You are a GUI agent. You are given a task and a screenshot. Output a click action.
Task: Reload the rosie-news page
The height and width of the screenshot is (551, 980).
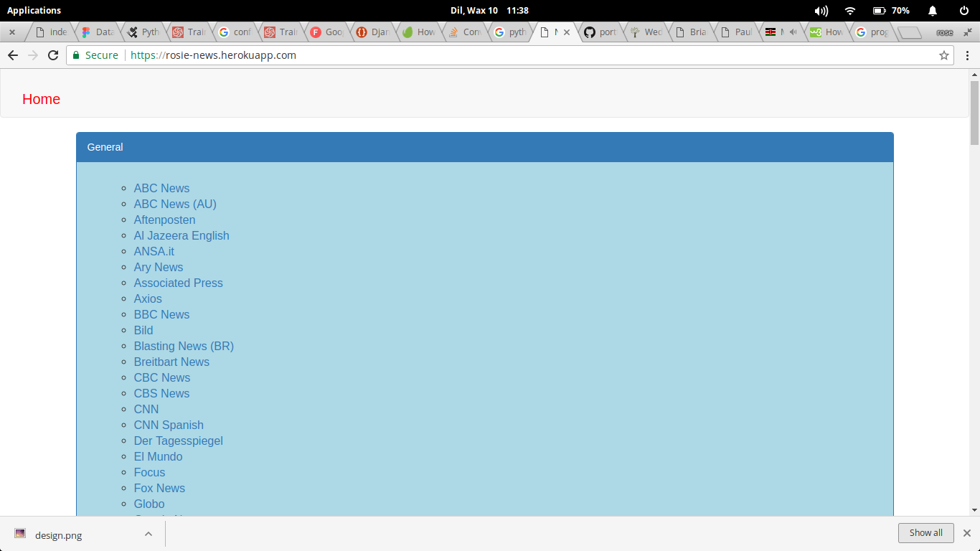pyautogui.click(x=53, y=55)
